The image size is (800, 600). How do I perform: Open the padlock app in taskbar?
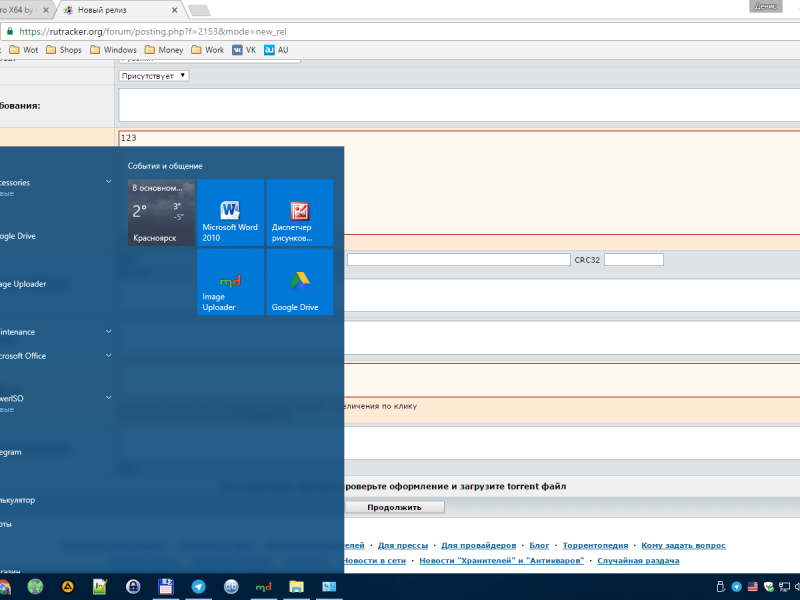pyautogui.click(x=133, y=587)
